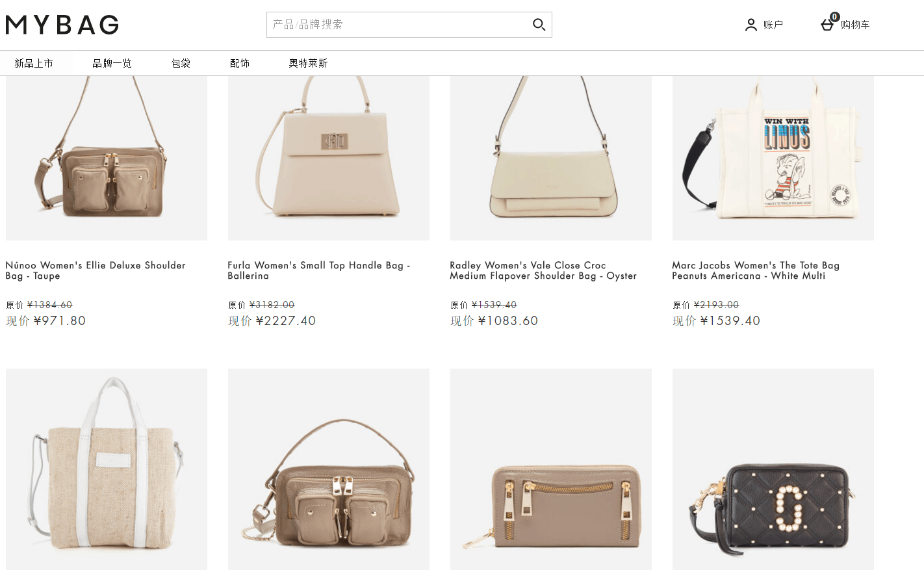Click Núnoo Women's Ellie Deluxe Shoulder Bag title
Screen dimensions: 924x587
[96, 270]
